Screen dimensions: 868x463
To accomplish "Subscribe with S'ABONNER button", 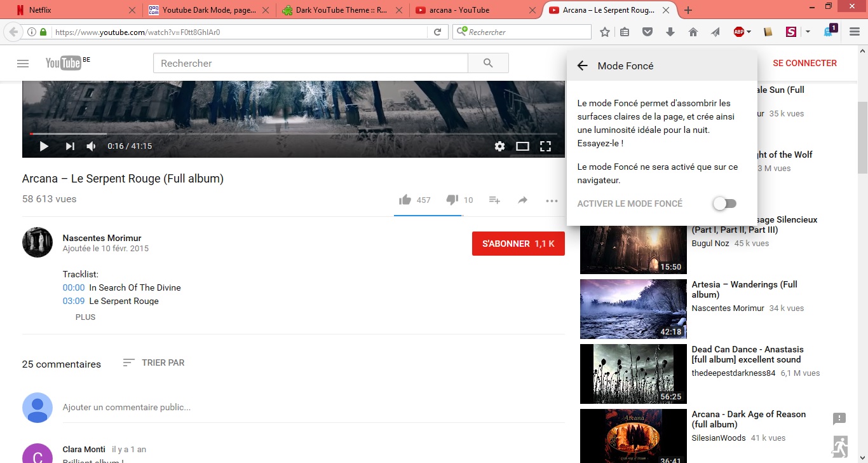I will (x=519, y=244).
